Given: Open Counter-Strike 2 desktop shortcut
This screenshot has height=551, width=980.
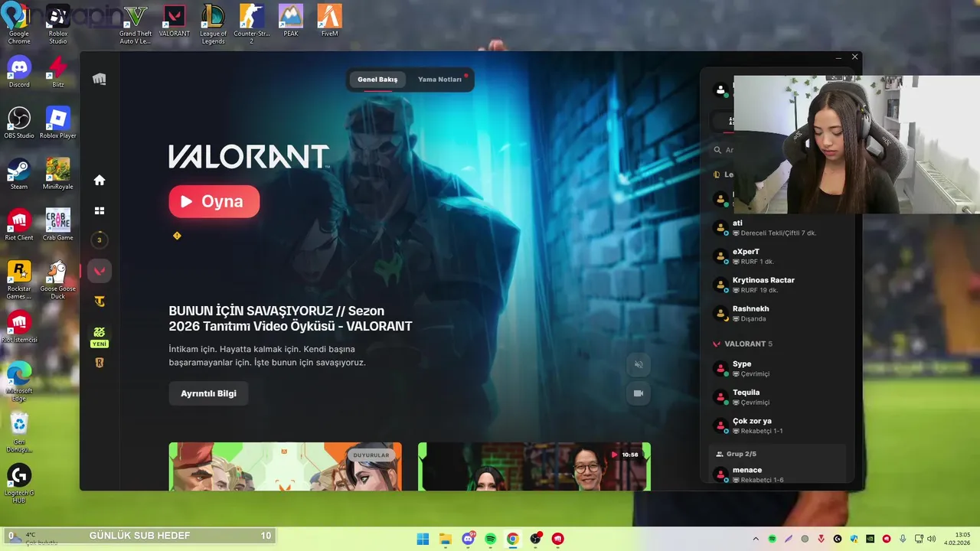Looking at the screenshot, I should [x=252, y=25].
